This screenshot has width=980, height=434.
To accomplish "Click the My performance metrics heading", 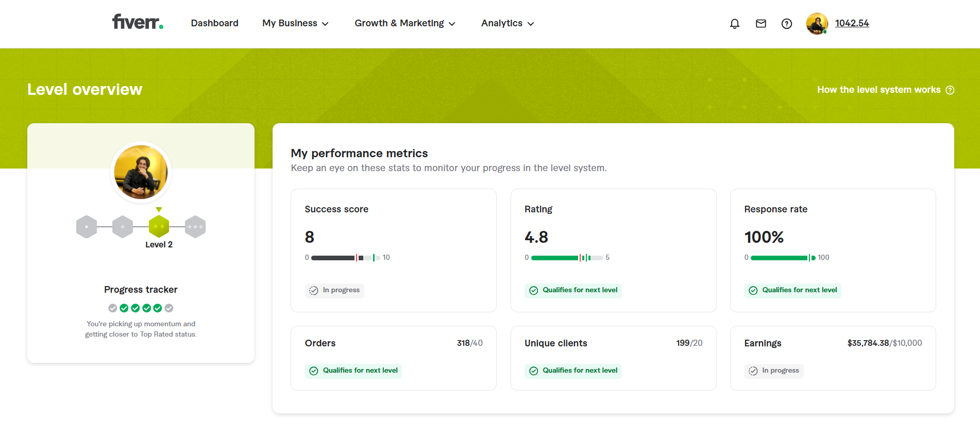I will [x=359, y=153].
